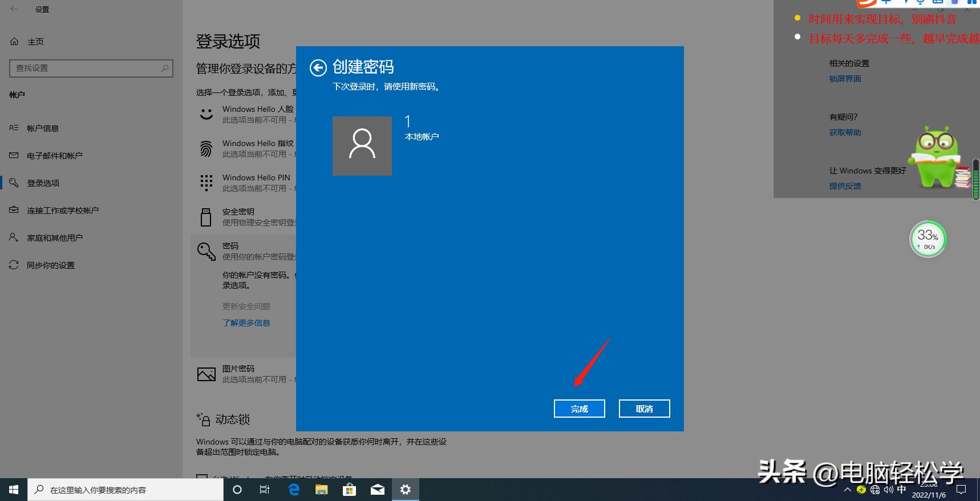Click the USB key icon for 安全密钥
This screenshot has height=501, width=980.
click(x=206, y=217)
